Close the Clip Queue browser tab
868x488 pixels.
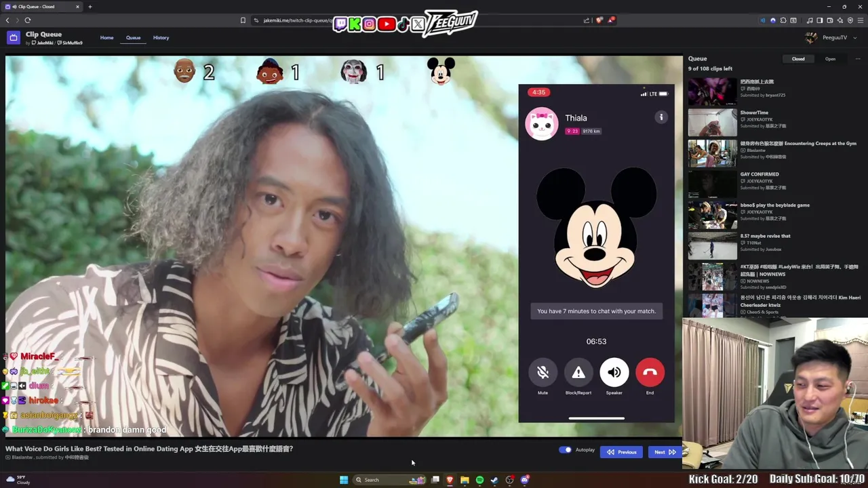77,7
